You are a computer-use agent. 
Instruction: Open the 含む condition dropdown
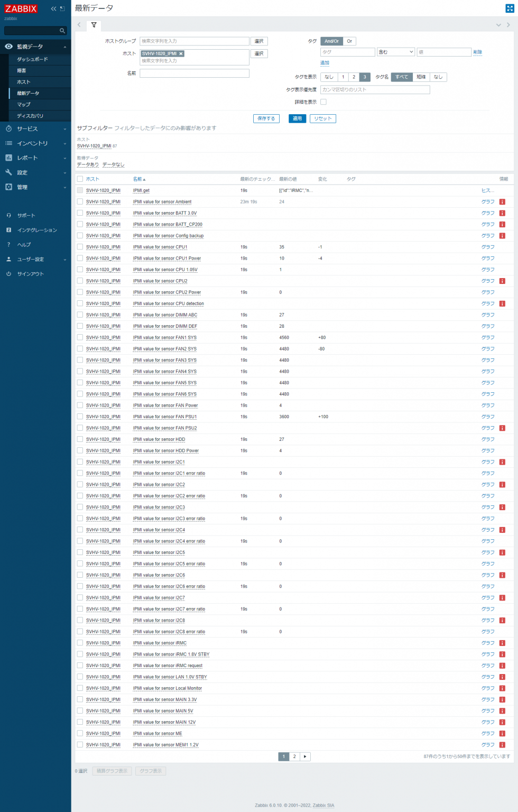[395, 52]
